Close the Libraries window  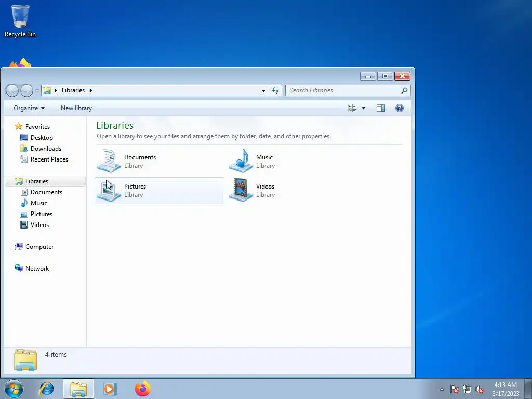click(402, 76)
